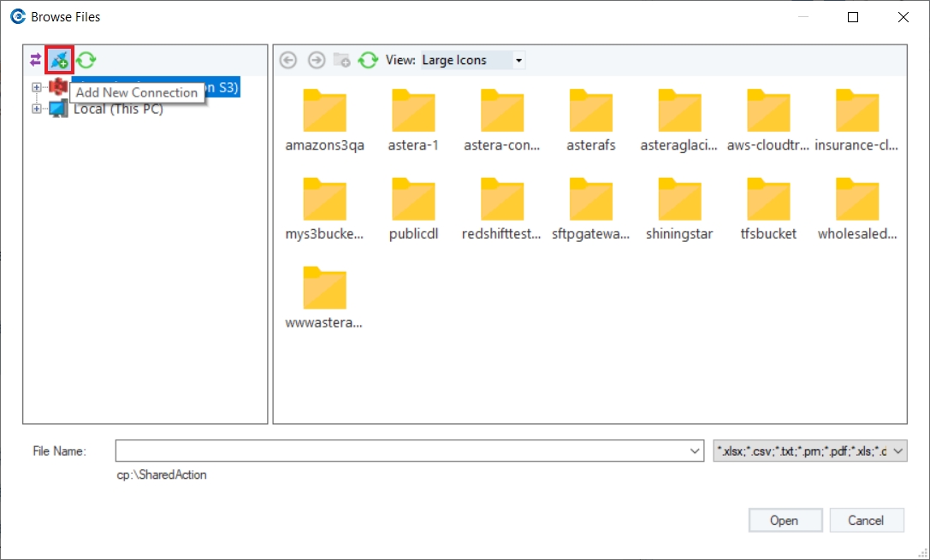Click the Open button
Screen dimensions: 930x560
(x=785, y=521)
